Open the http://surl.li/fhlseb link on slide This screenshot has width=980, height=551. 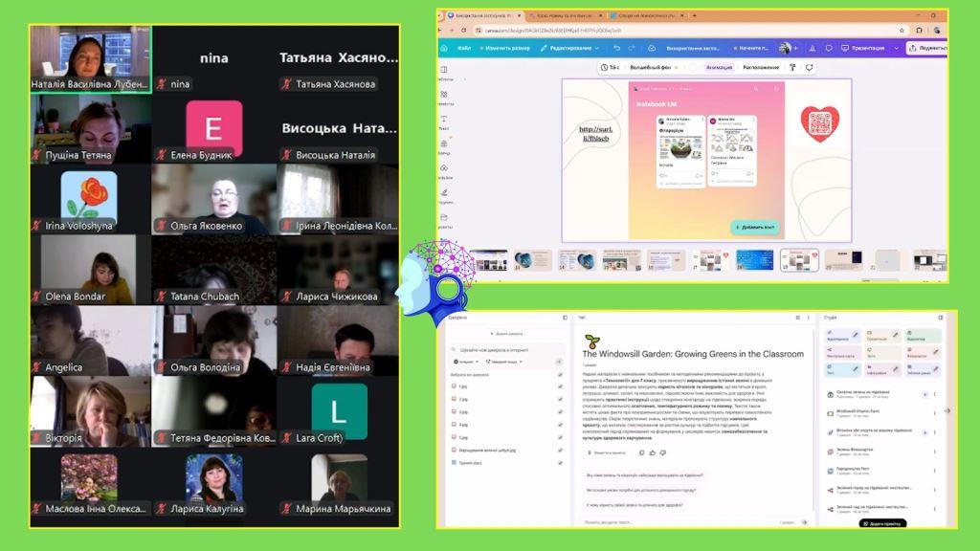[595, 133]
